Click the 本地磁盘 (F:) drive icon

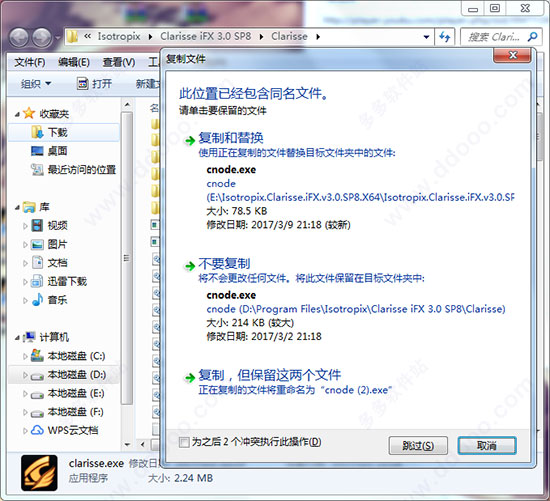[x=37, y=414]
